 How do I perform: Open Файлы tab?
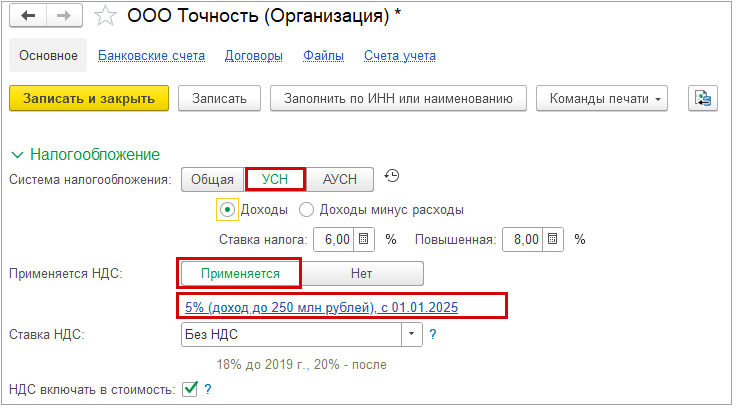tap(323, 56)
